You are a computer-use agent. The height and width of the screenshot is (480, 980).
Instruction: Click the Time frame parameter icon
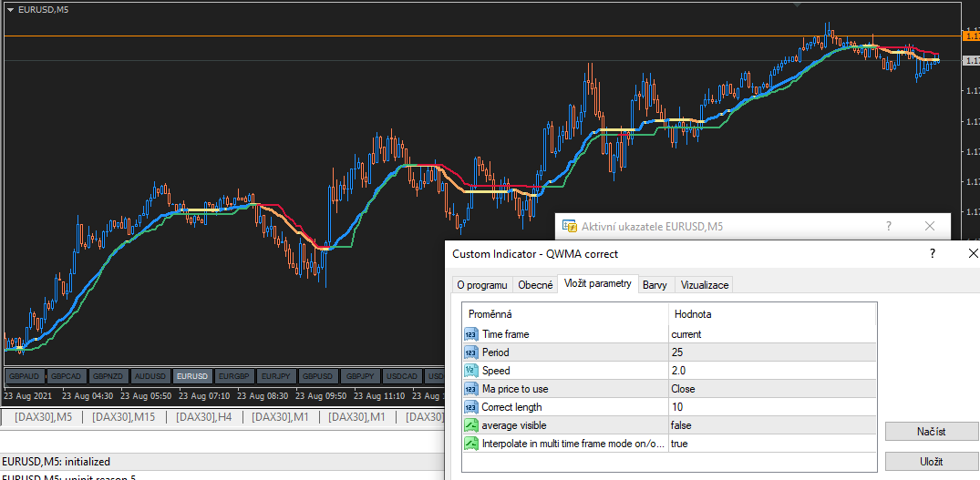(x=471, y=334)
